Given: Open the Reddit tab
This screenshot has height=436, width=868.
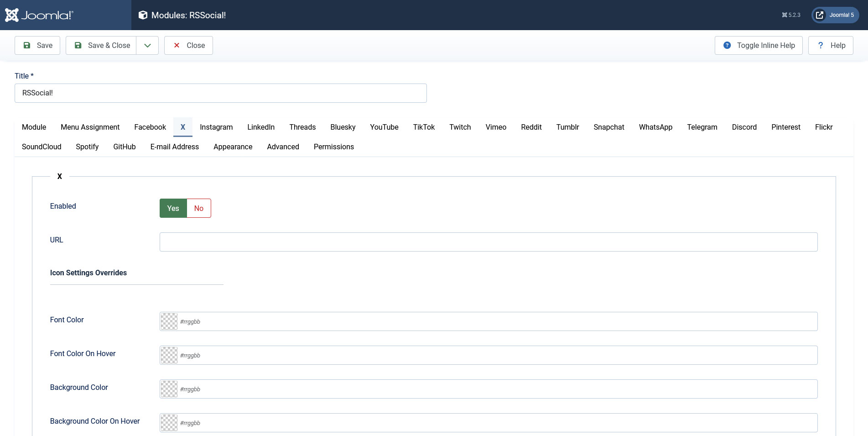Looking at the screenshot, I should 531,127.
